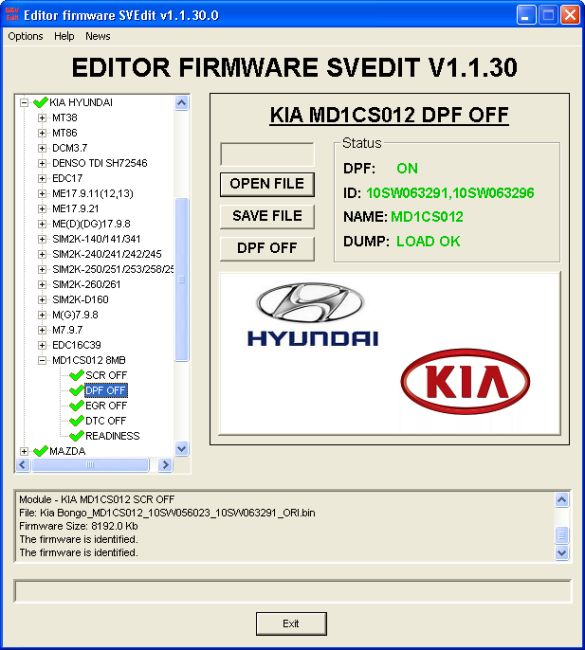Click tree horizontal scrollbar right arrow
Screen dimensions: 585x650
(x=165, y=465)
